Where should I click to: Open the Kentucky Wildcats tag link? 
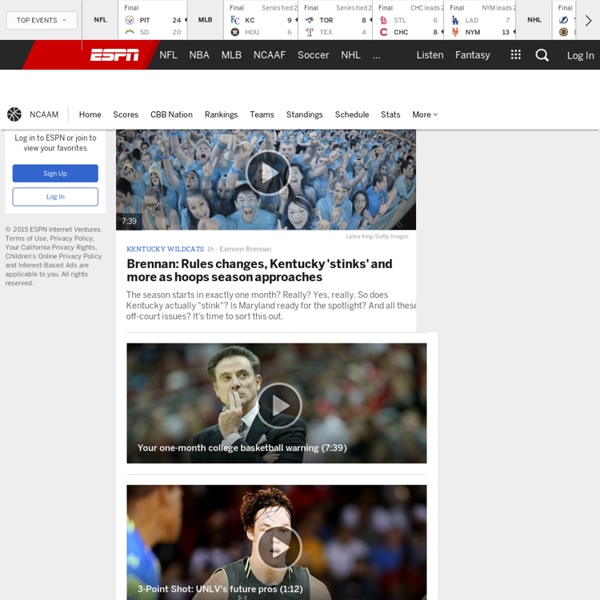click(x=165, y=248)
